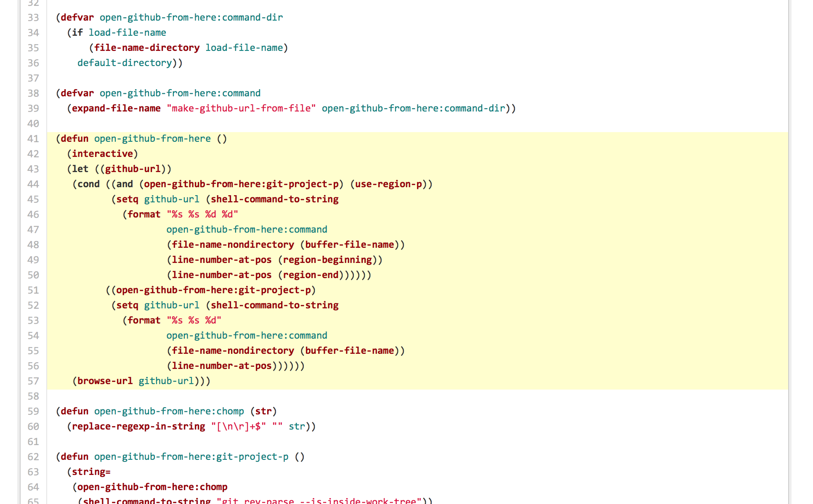
Task: Click the "%s %s %d %d" format string
Action: tap(202, 215)
